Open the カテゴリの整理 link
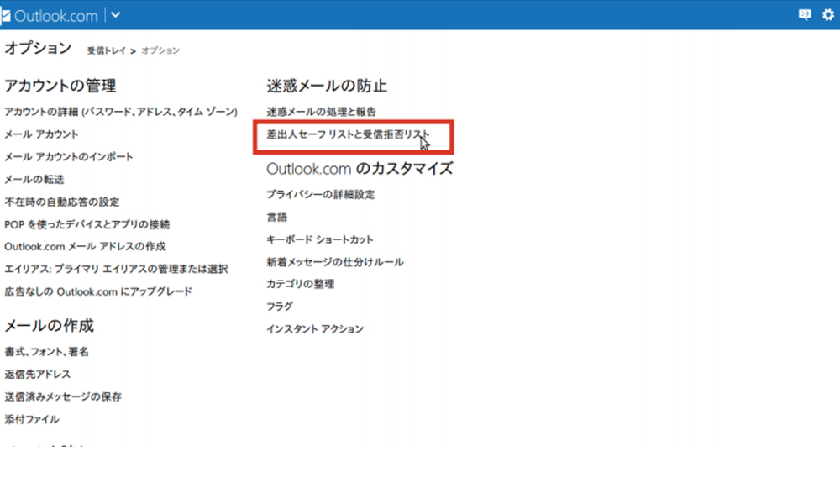This screenshot has height=504, width=840. pyautogui.click(x=301, y=284)
